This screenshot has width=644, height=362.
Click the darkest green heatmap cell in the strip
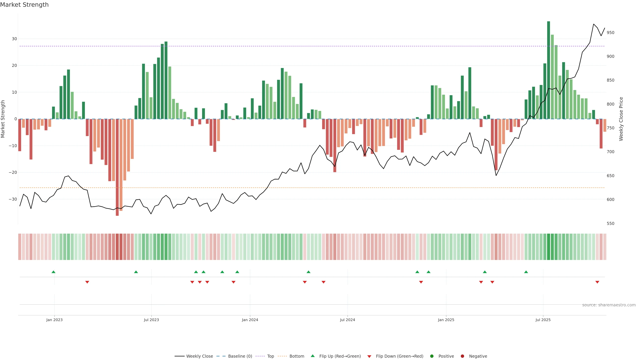pos(549,247)
